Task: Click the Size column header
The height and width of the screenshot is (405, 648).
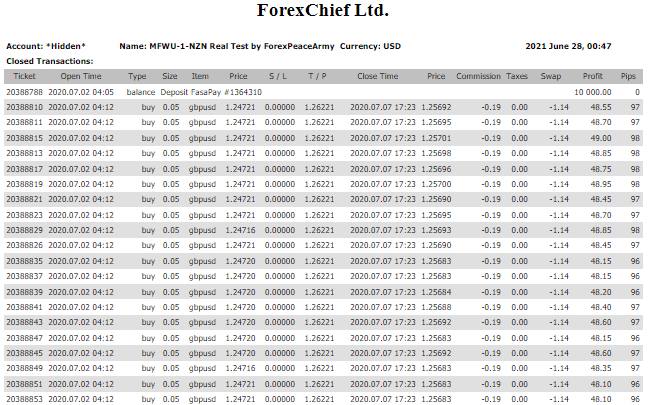Action: 170,76
